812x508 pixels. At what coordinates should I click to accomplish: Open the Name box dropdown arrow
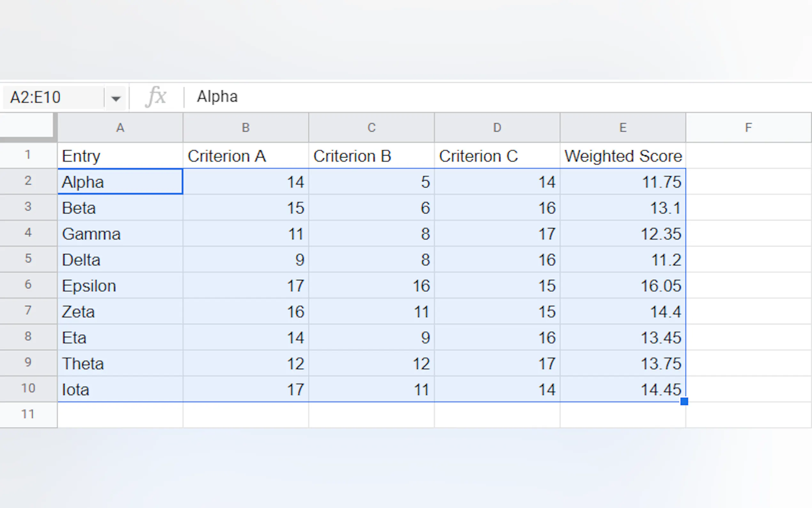click(115, 98)
